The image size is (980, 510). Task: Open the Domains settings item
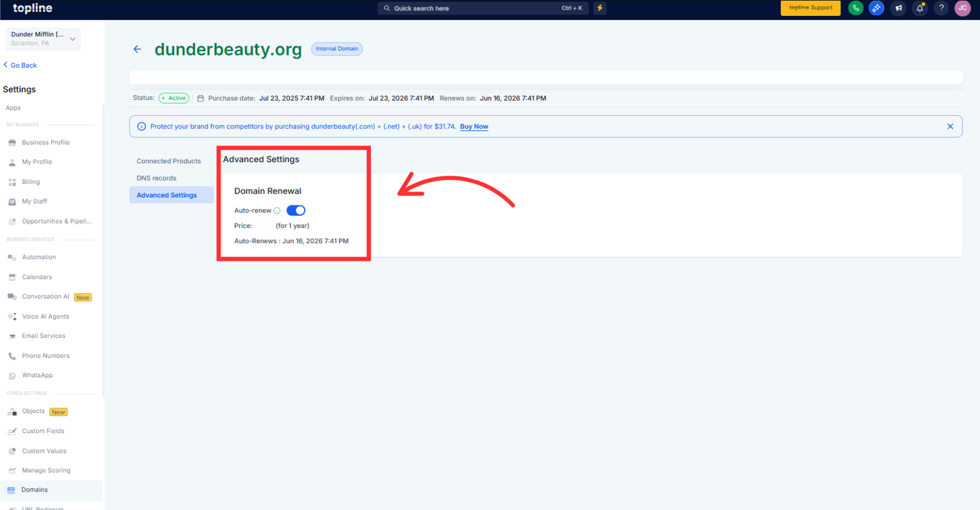51,490
